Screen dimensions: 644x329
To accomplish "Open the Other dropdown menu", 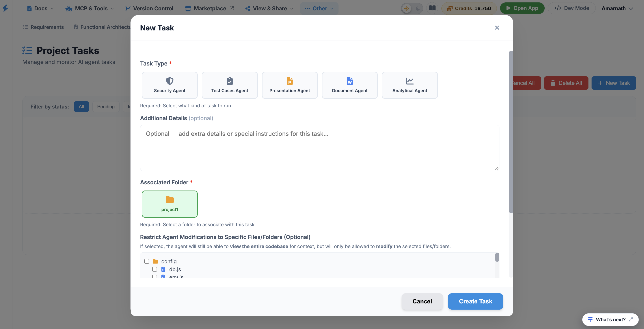I will (x=319, y=8).
